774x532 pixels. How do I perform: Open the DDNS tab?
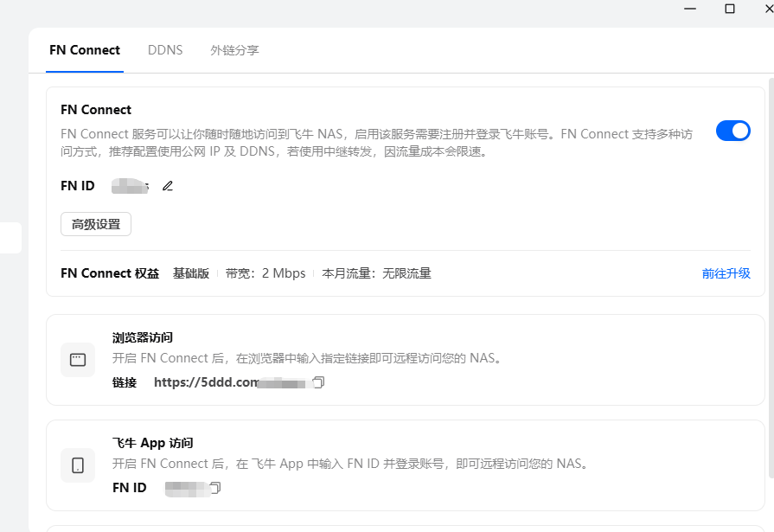(x=165, y=50)
